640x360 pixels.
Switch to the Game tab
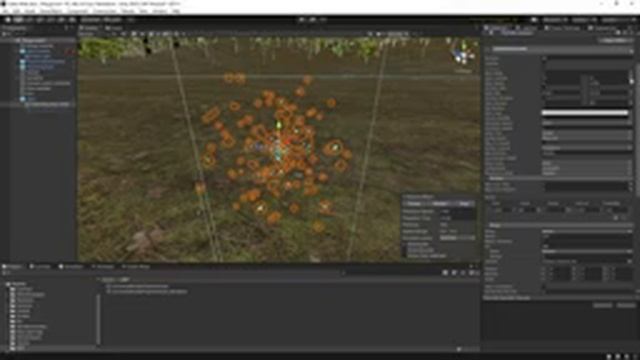[113, 28]
